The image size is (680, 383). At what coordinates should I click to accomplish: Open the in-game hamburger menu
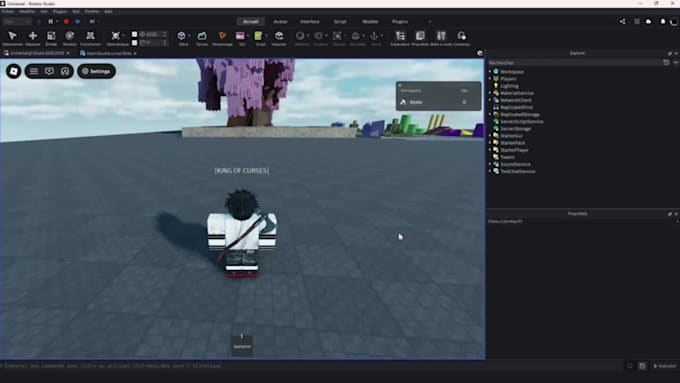pos(34,71)
